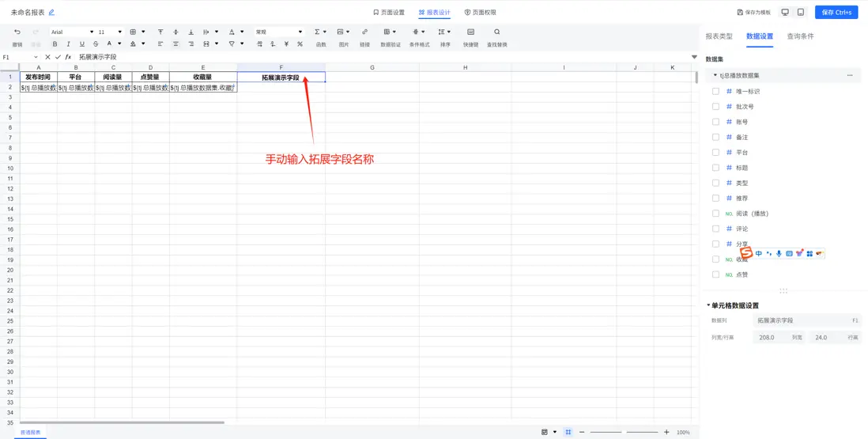The image size is (868, 439).
Task: Open the font color picker dropdown
Action: click(x=119, y=44)
